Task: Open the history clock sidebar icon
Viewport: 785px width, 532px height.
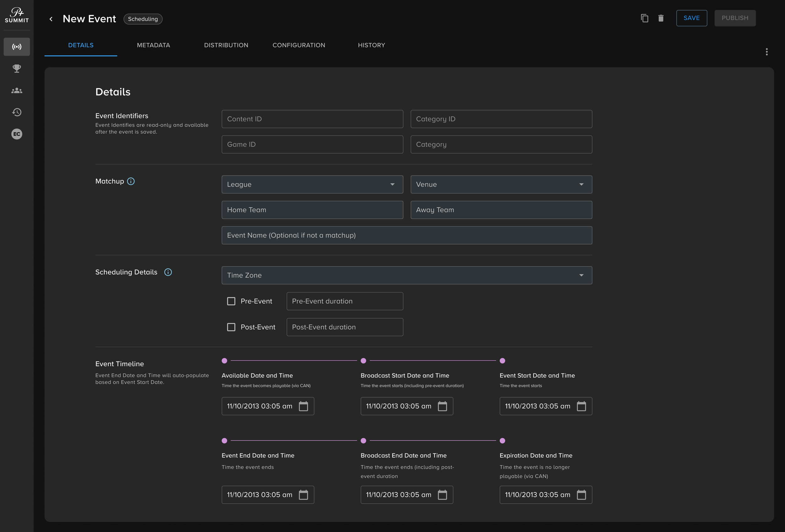Action: (17, 112)
